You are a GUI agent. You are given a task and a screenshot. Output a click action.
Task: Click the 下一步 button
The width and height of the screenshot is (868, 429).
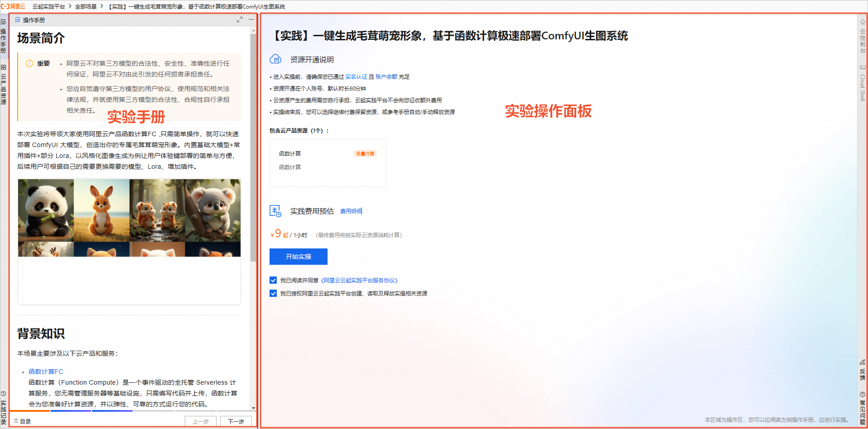(x=236, y=421)
